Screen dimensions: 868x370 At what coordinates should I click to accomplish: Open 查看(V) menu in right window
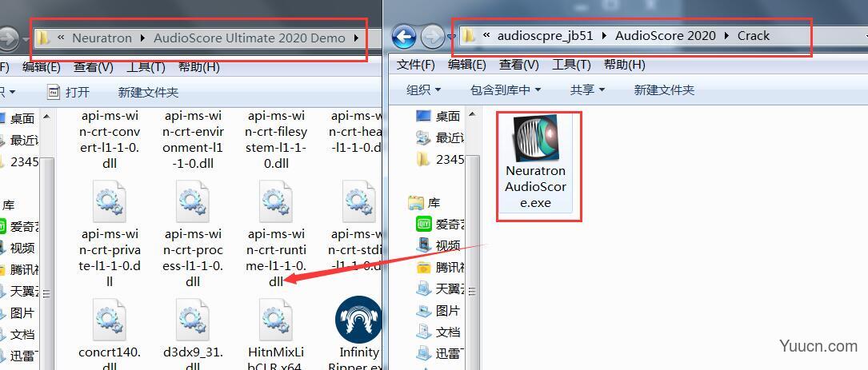tap(519, 65)
